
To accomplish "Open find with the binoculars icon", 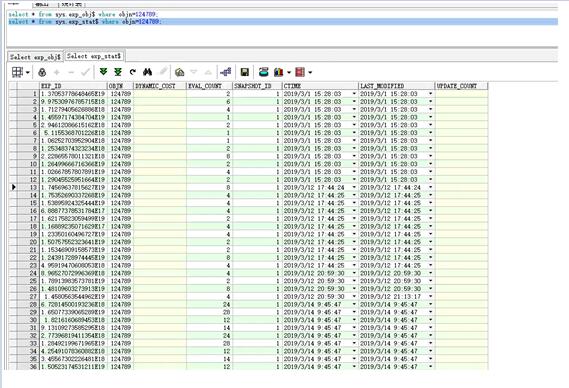I will coord(147,72).
